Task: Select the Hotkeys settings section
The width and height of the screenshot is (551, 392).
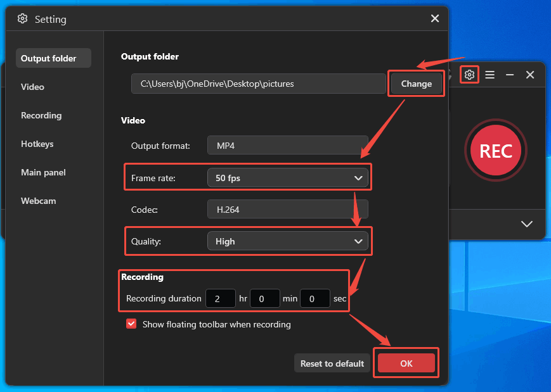Action: (37, 144)
